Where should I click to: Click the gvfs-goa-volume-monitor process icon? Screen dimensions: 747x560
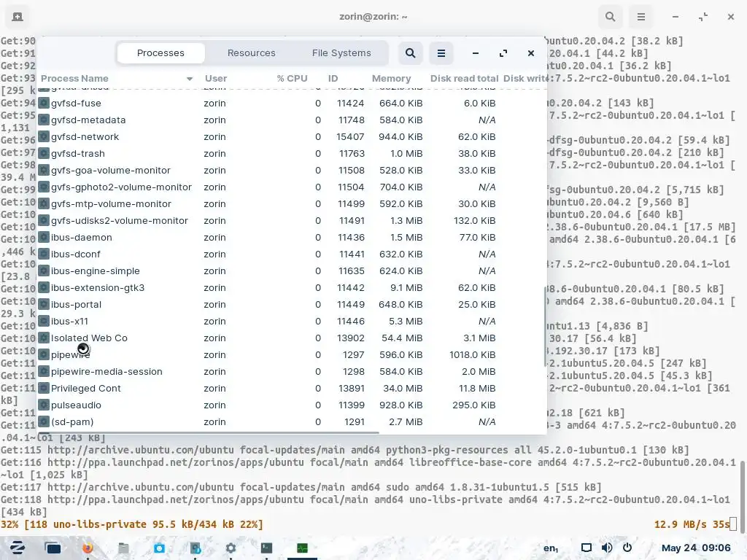44,170
